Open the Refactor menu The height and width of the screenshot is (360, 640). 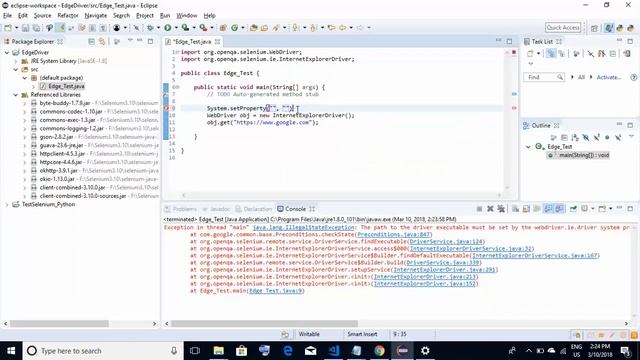(68, 16)
